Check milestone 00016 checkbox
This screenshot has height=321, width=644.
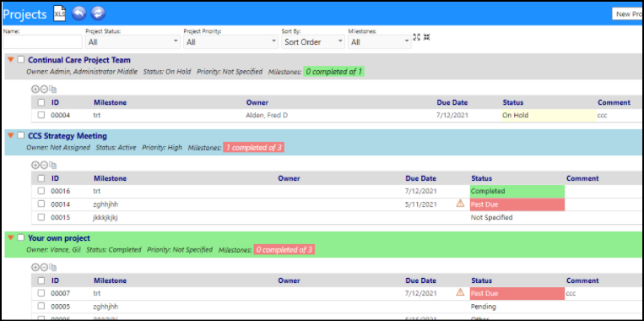pos(41,191)
